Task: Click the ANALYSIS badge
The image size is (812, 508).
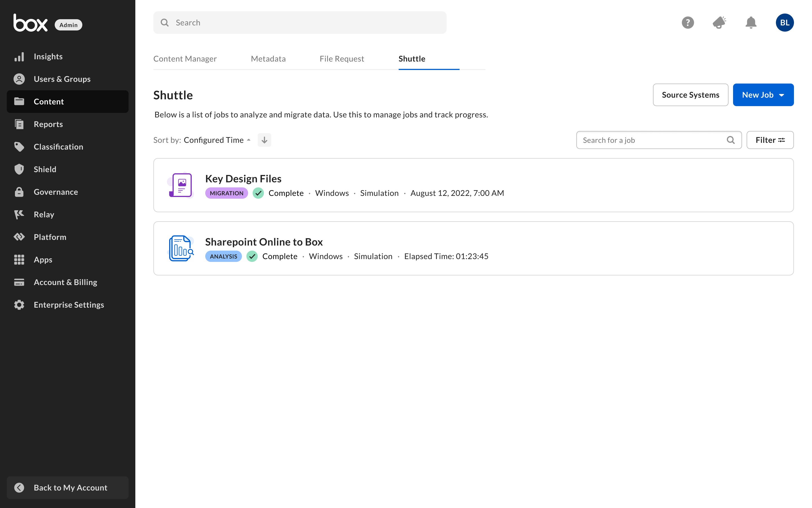Action: click(224, 256)
